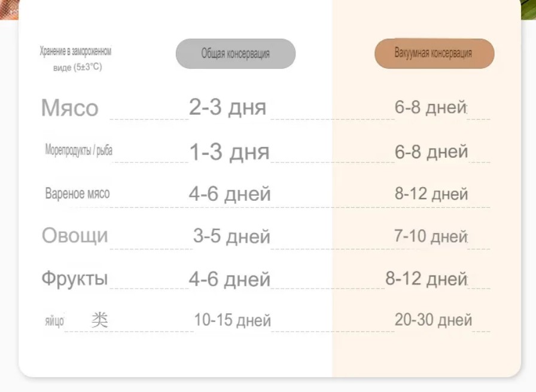Click the storage header Хранение в замороженном виде

point(75,59)
